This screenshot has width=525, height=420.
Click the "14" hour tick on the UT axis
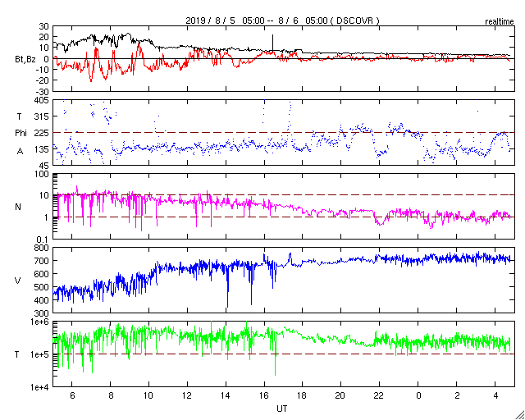pyautogui.click(x=226, y=395)
